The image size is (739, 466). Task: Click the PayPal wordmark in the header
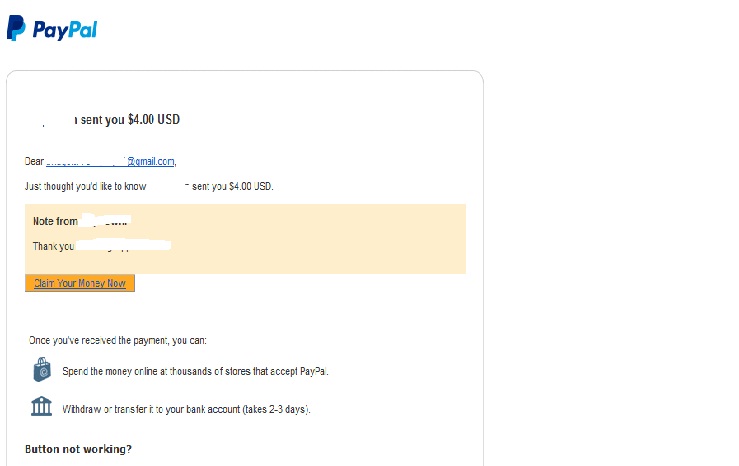pyautogui.click(x=65, y=30)
